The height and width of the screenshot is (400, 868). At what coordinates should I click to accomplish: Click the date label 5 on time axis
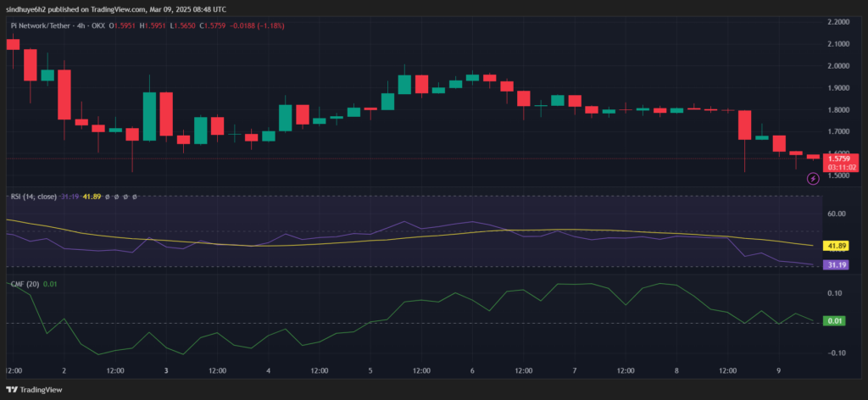pyautogui.click(x=370, y=371)
